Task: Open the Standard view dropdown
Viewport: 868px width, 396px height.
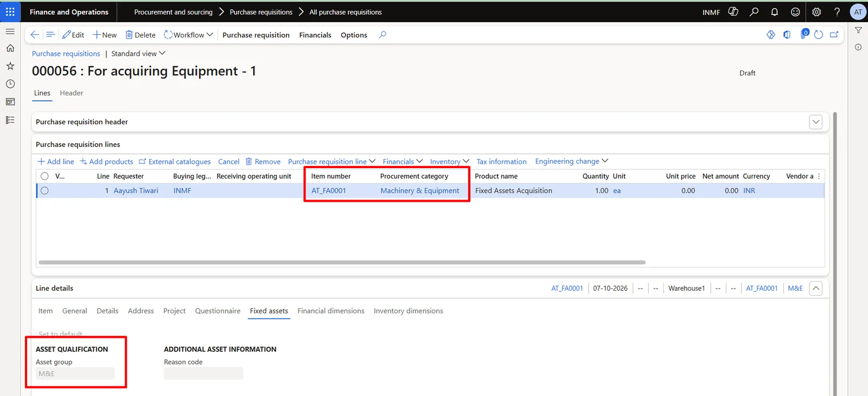Action: [x=138, y=54]
